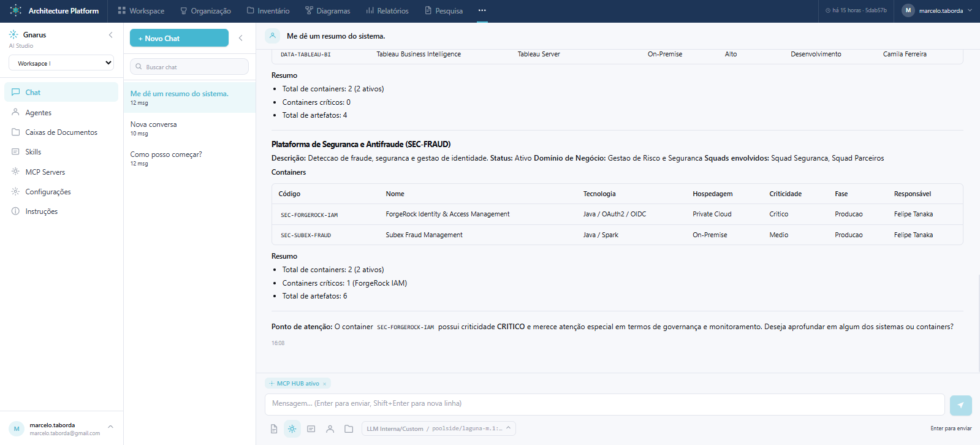Open the marcelo.taborda account menu in header

(x=937, y=10)
